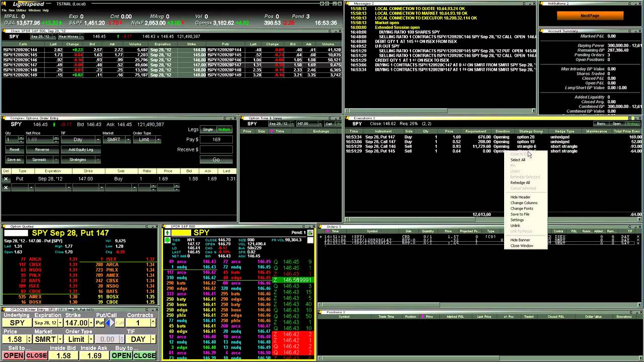Click the X icon on the empty leg row

pos(6,187)
